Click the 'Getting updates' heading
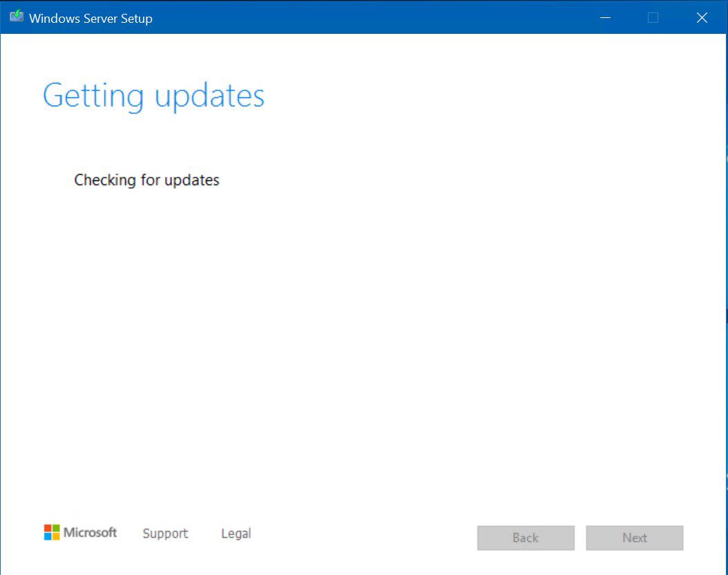728x575 pixels. click(153, 97)
